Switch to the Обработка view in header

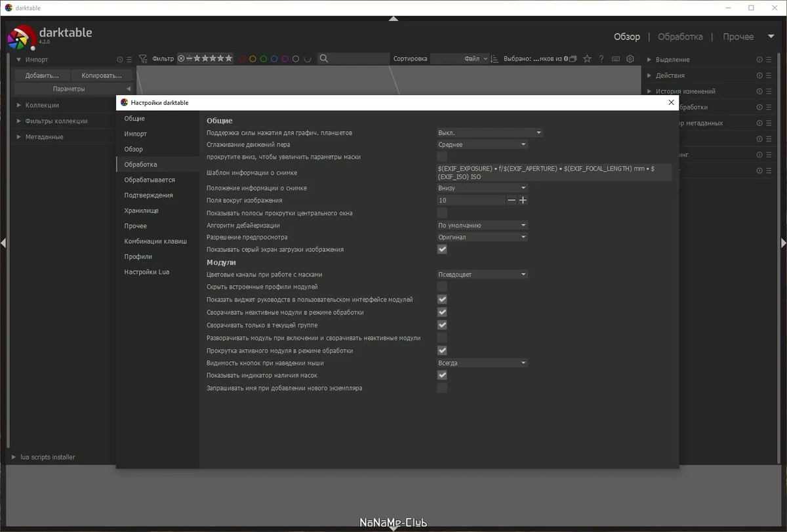680,37
